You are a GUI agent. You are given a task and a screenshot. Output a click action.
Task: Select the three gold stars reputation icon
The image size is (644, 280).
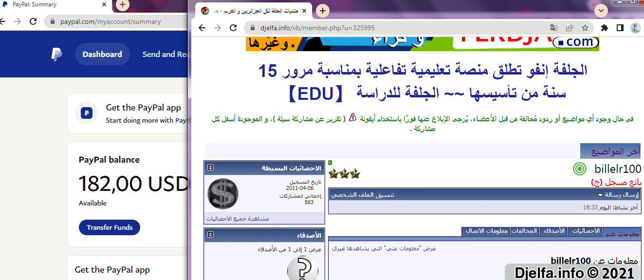(x=344, y=173)
